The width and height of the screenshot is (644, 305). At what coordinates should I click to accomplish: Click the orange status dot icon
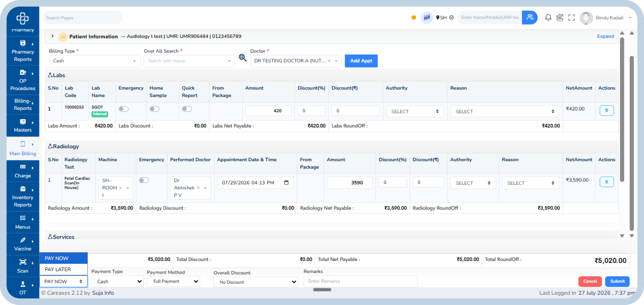[414, 17]
